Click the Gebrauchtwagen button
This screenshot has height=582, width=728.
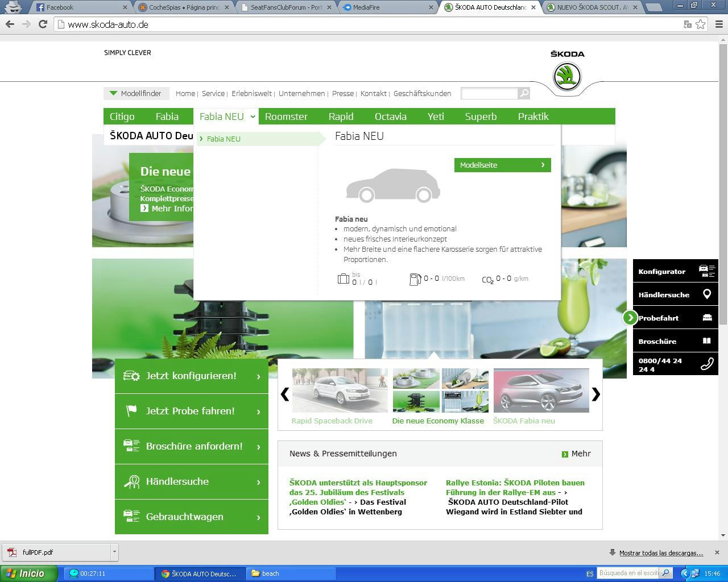tap(192, 517)
